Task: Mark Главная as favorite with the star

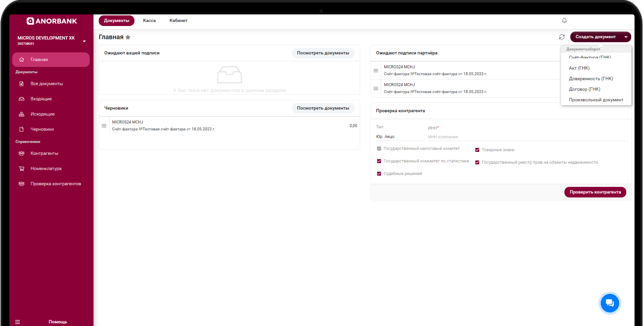Action: tap(128, 37)
